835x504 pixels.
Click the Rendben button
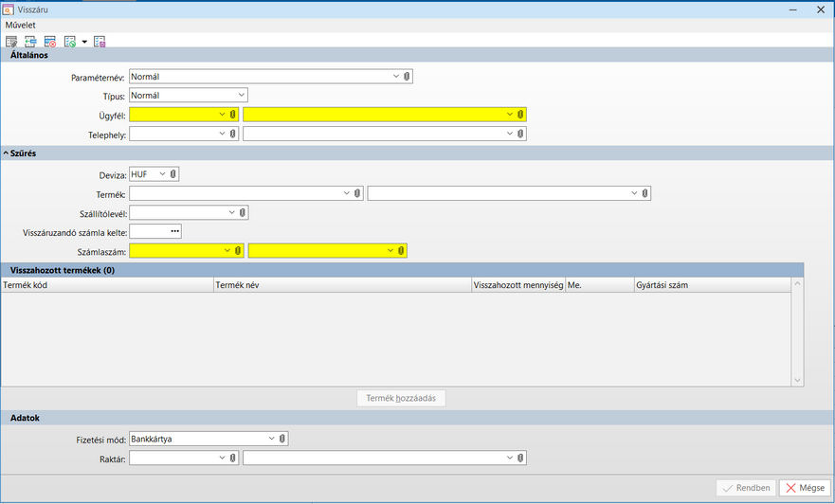(746, 488)
